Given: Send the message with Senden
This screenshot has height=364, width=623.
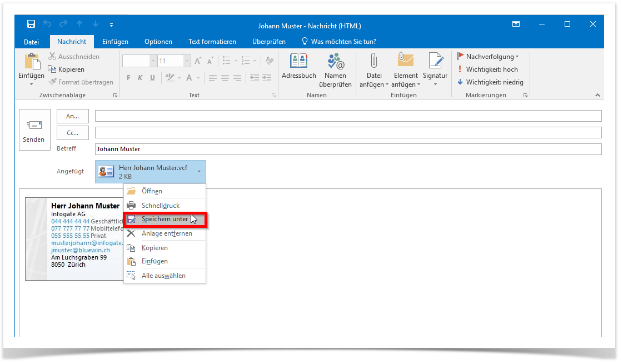Looking at the screenshot, I should point(34,130).
